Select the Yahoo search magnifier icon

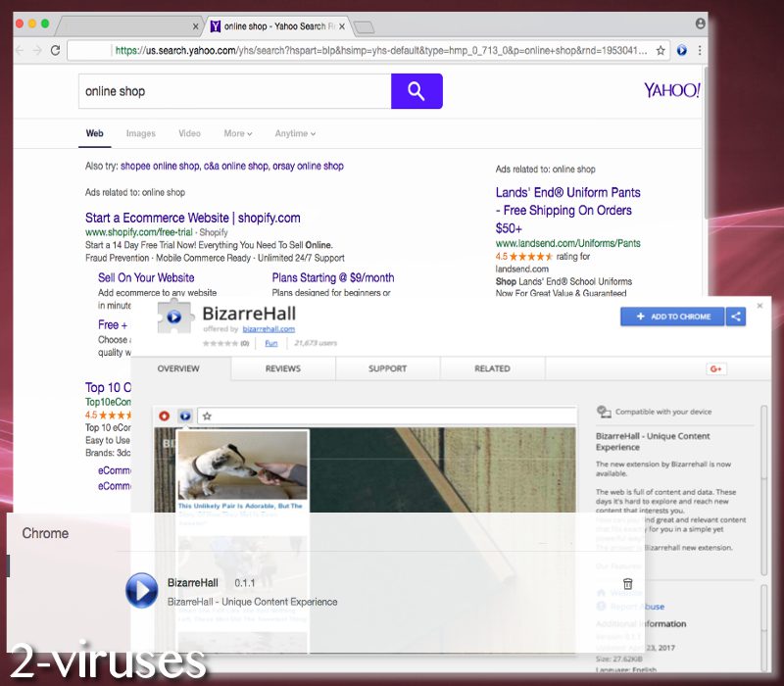[x=416, y=90]
